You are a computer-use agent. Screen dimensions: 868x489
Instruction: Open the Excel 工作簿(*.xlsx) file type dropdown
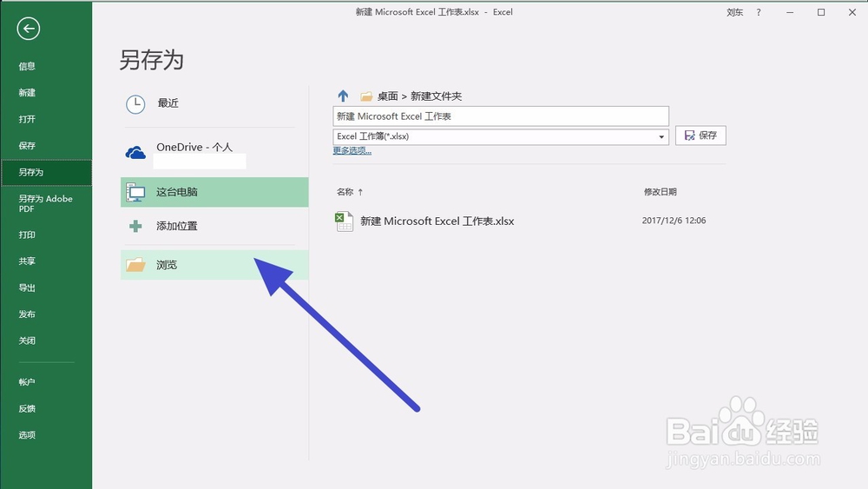click(501, 136)
